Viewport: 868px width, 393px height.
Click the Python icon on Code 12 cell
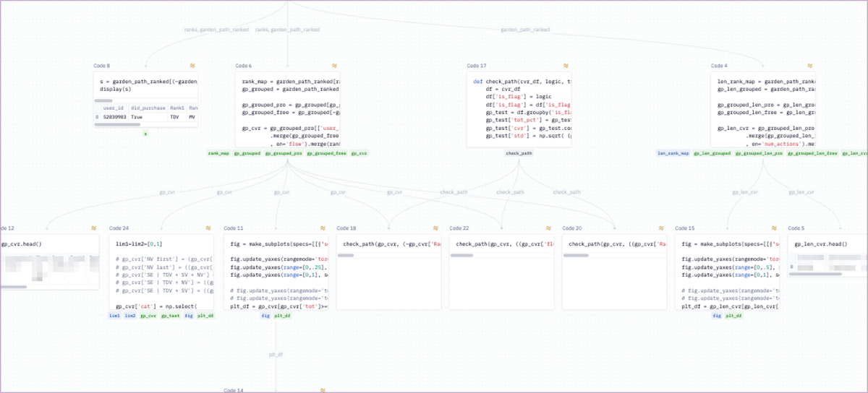[x=94, y=228]
